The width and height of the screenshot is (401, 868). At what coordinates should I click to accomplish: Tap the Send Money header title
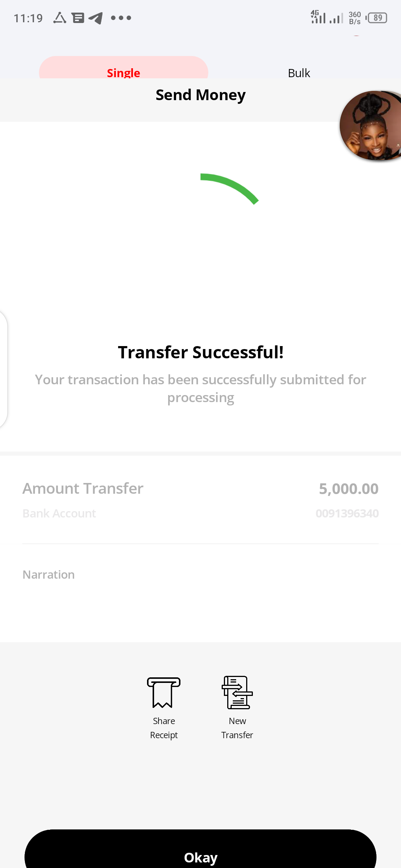pyautogui.click(x=200, y=95)
